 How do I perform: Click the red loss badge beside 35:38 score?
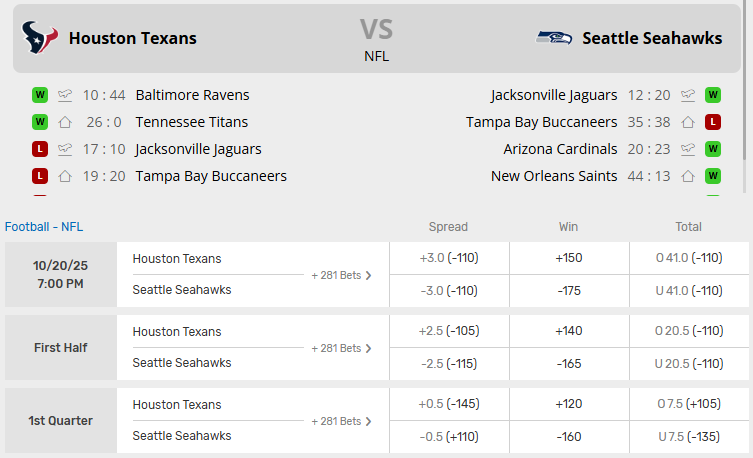[713, 122]
